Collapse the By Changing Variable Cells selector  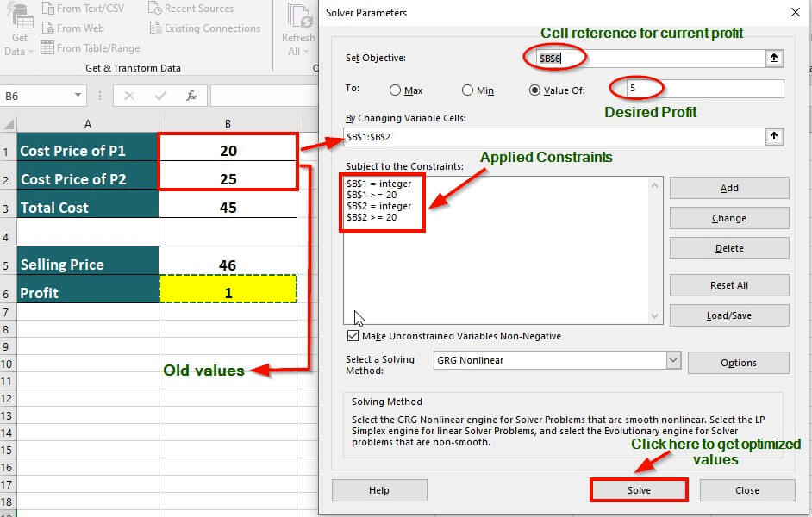(x=773, y=135)
